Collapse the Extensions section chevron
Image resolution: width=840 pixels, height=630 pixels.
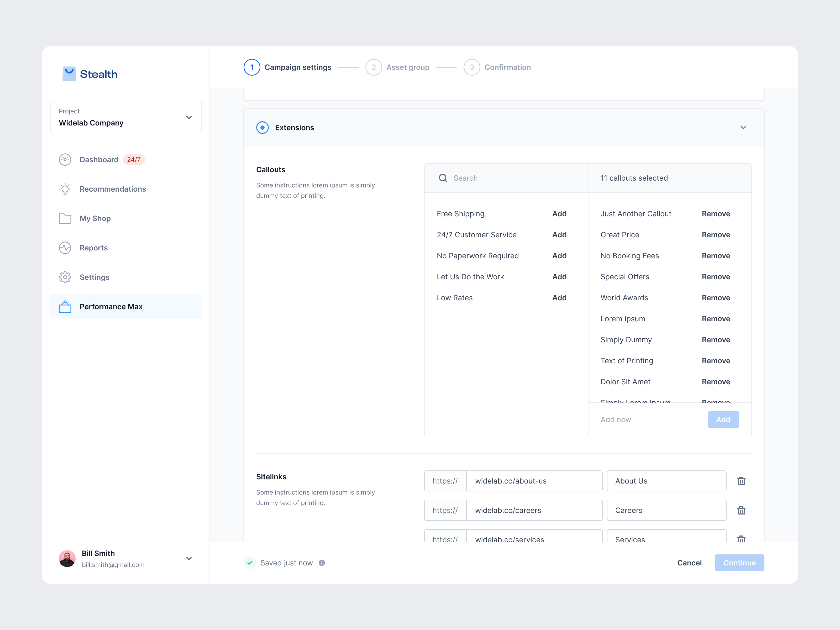(743, 128)
